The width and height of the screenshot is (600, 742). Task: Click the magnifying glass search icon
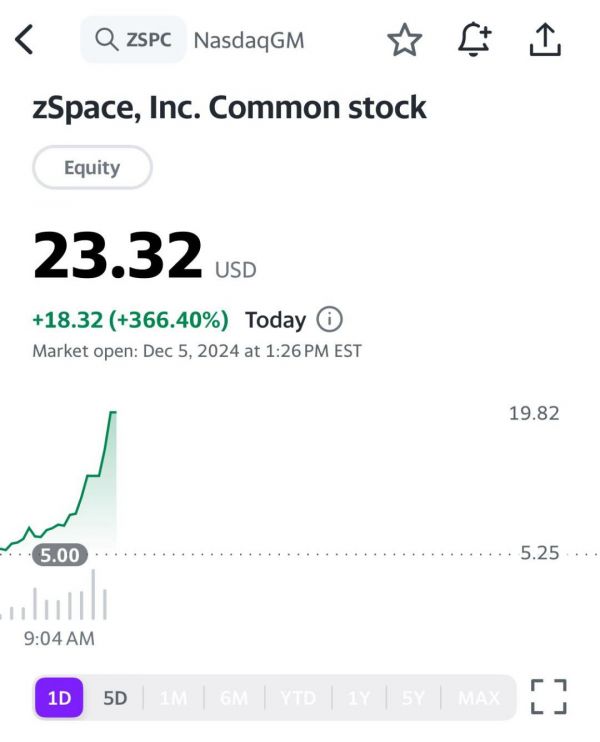(x=106, y=40)
